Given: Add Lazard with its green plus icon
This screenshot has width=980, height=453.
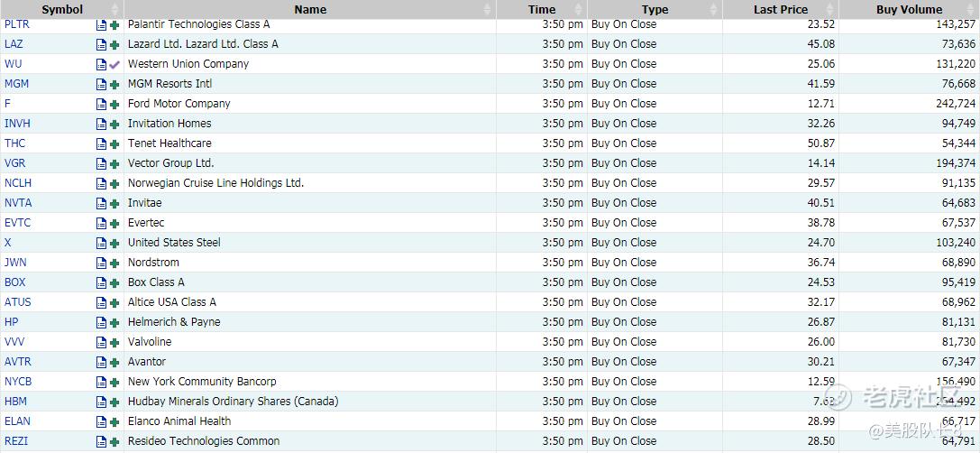Looking at the screenshot, I should [114, 45].
